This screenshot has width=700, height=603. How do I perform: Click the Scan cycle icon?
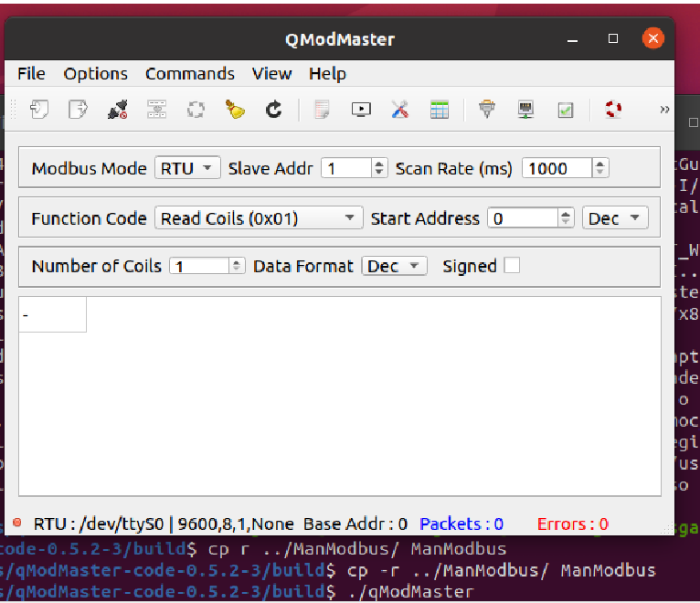[196, 110]
